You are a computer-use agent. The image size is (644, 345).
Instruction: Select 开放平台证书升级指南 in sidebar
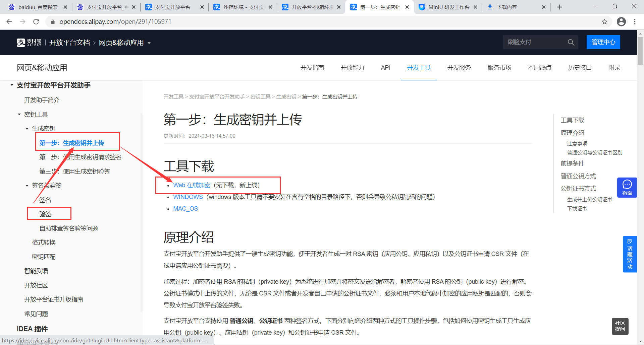point(54,299)
